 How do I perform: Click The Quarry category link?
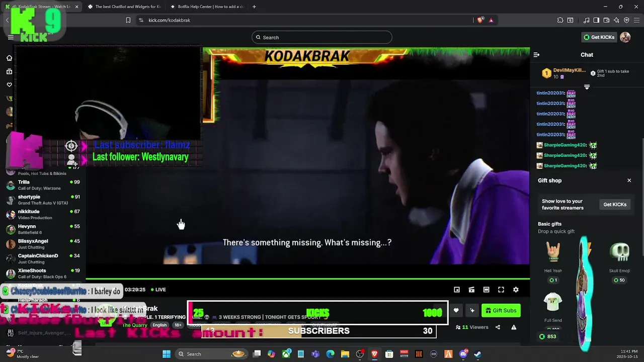click(135, 325)
